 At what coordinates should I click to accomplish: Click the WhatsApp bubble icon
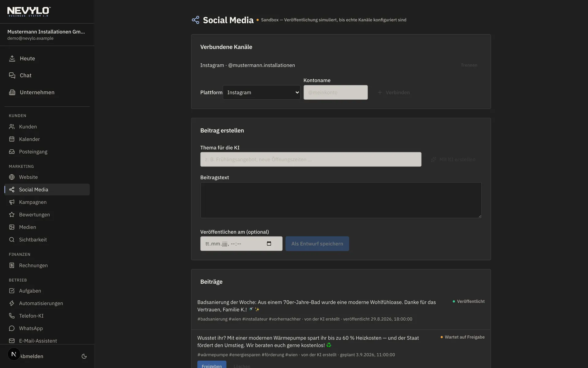point(12,328)
